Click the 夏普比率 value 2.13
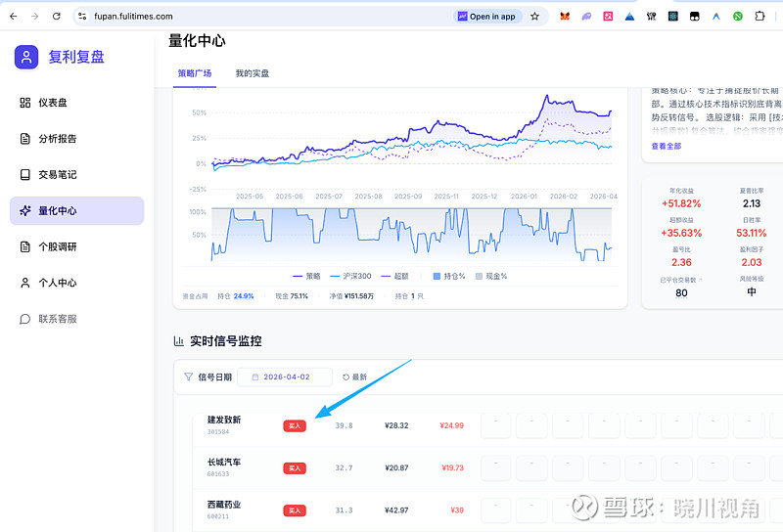This screenshot has width=783, height=532. (x=752, y=203)
